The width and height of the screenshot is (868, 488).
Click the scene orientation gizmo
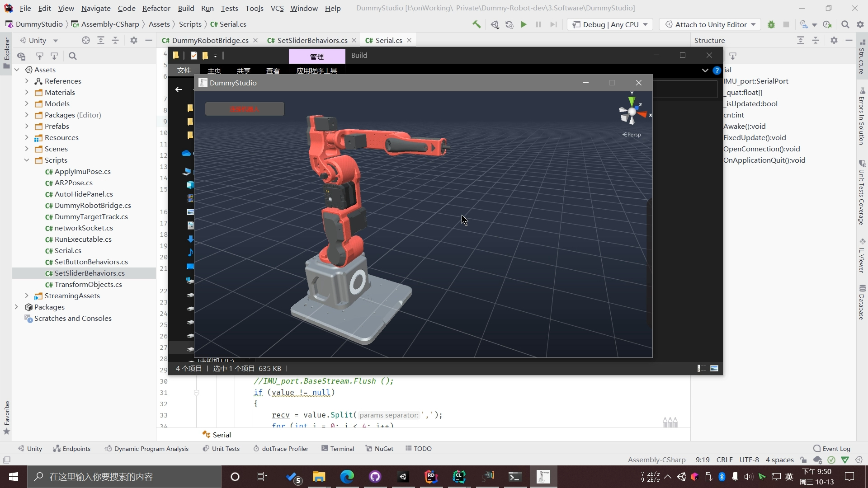point(632,111)
